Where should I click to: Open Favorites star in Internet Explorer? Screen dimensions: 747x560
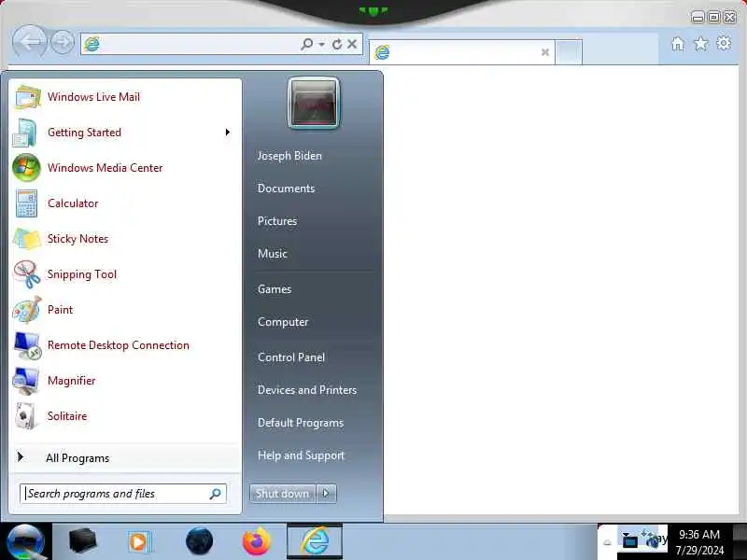701,44
